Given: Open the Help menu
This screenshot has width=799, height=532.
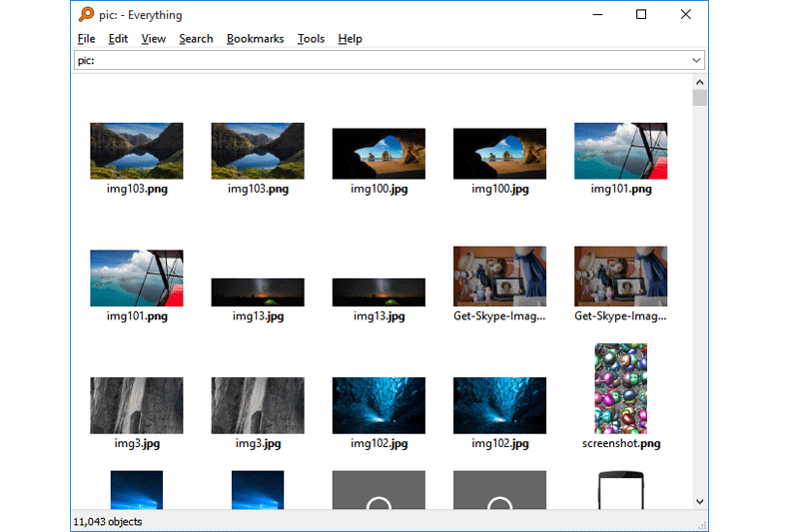Looking at the screenshot, I should [x=350, y=39].
